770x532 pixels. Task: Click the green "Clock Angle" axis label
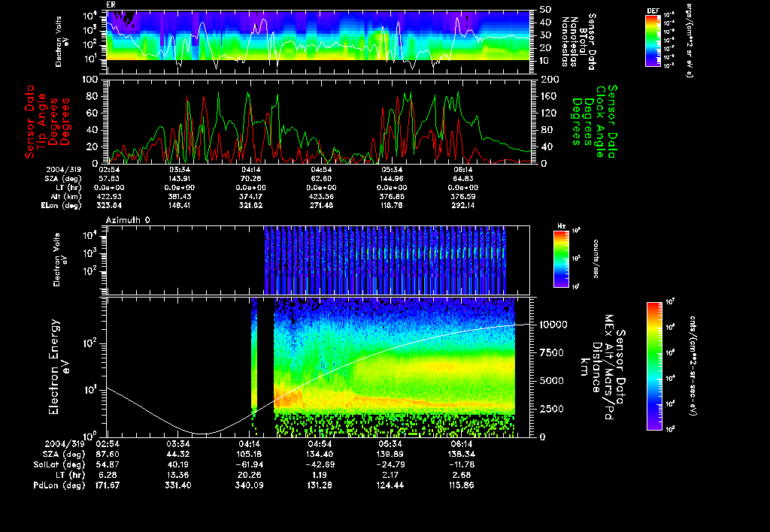[x=600, y=122]
